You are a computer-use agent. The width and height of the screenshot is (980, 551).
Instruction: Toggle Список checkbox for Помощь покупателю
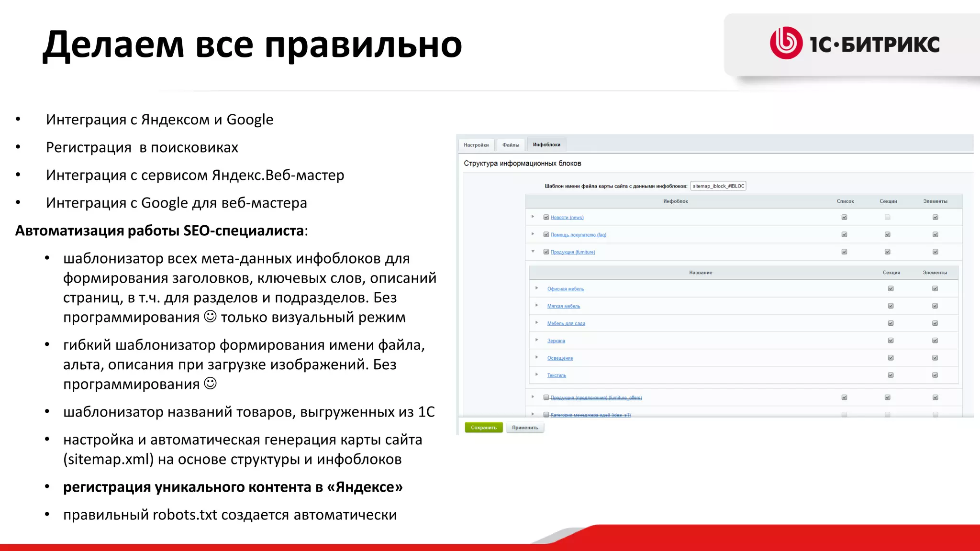[844, 234]
